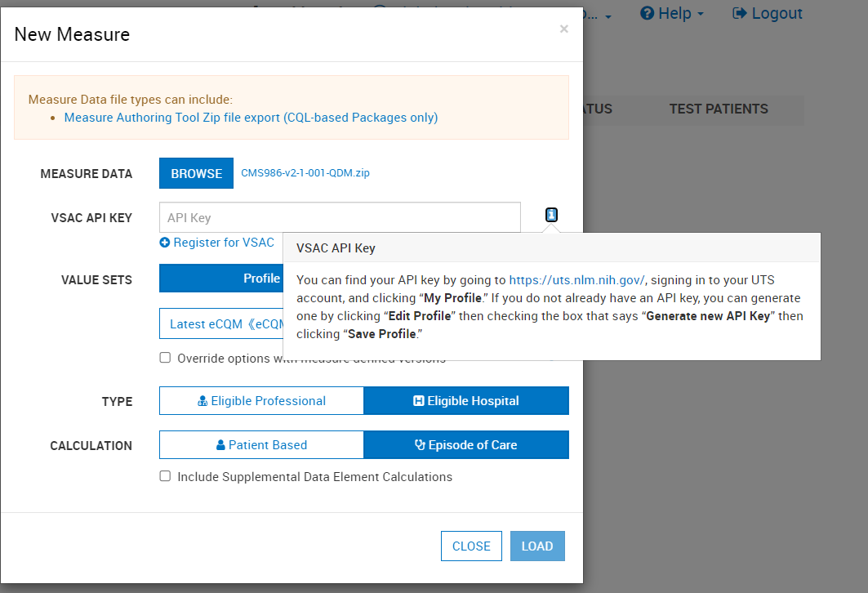Image resolution: width=868 pixels, height=593 pixels.
Task: Choose Episode of Care calculation
Action: tap(465, 445)
